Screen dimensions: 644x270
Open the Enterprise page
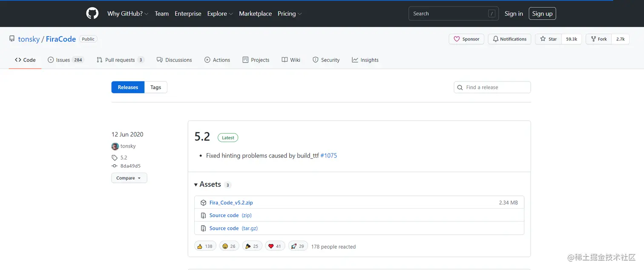pyautogui.click(x=188, y=14)
